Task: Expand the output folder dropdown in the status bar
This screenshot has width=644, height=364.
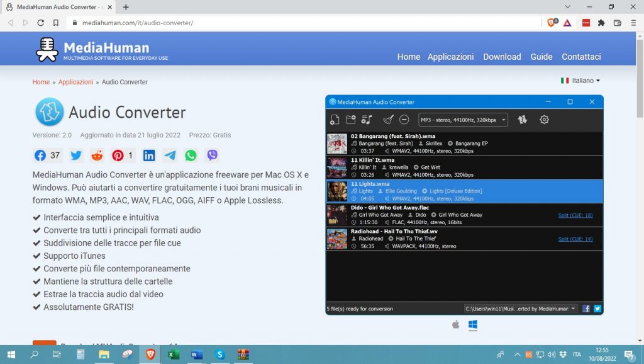Action: (574, 309)
